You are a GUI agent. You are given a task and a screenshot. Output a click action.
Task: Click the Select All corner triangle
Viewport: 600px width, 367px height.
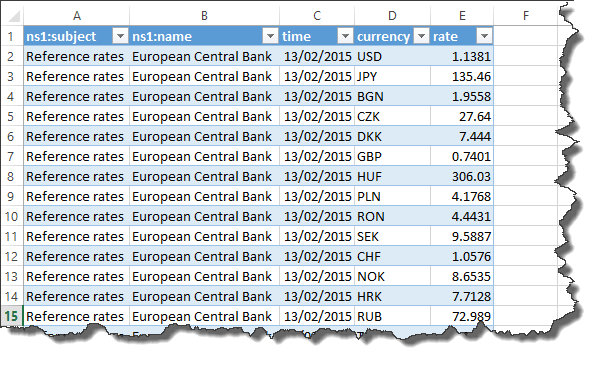(14, 16)
